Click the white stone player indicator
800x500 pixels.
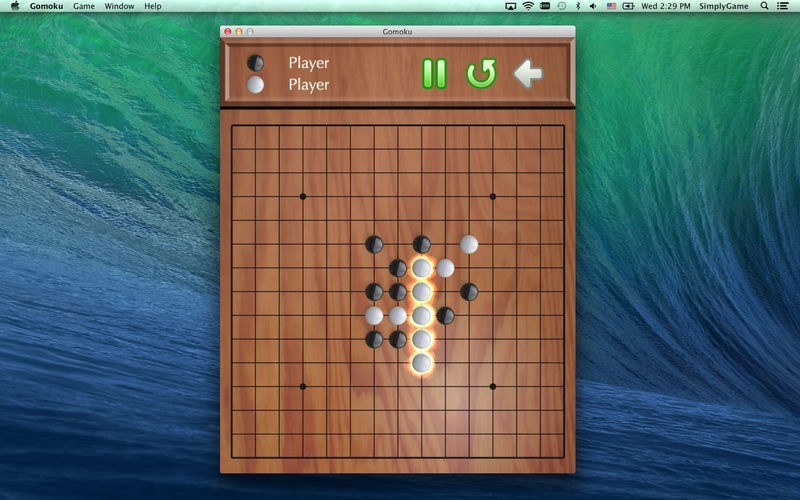(256, 85)
